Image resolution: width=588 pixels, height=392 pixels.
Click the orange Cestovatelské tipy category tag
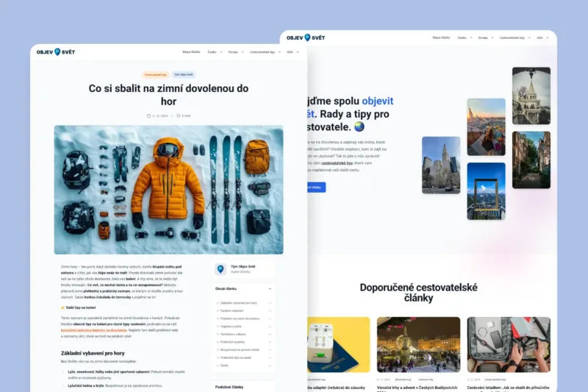click(x=155, y=74)
